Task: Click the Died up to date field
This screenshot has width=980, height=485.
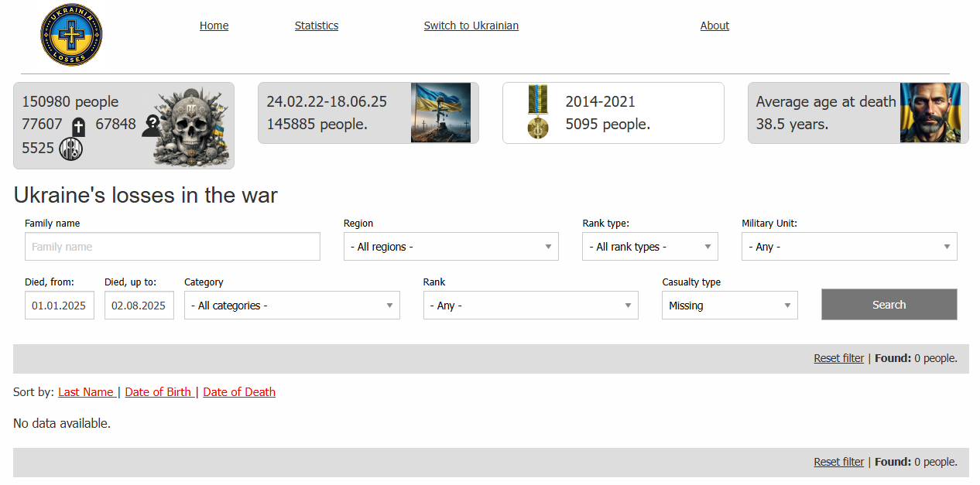Action: [x=139, y=306]
